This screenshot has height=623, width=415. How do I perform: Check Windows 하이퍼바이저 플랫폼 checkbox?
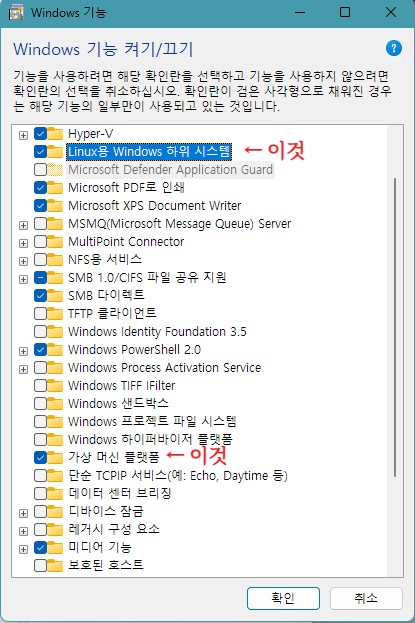[x=41, y=439]
